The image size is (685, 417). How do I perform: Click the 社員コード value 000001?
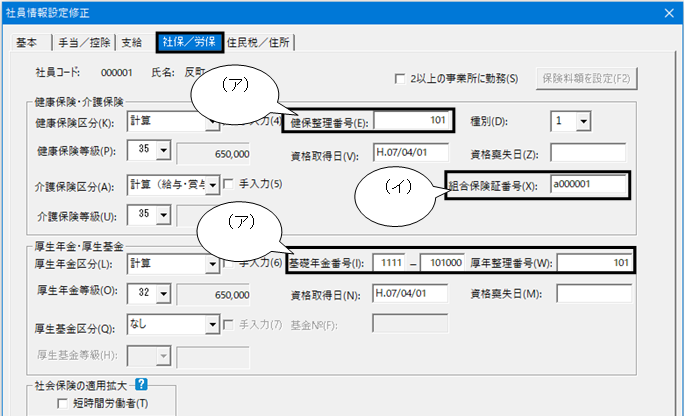117,72
